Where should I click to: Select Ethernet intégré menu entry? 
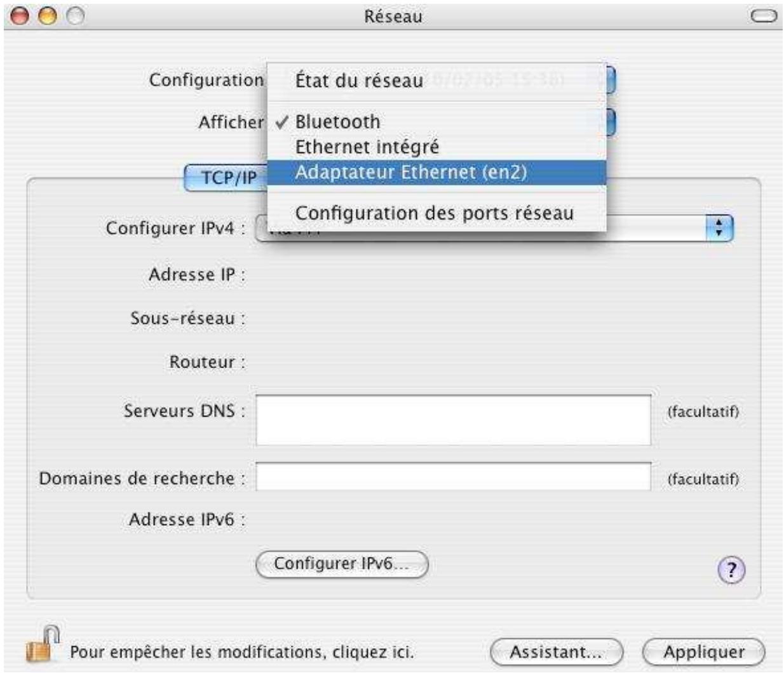pos(436,147)
